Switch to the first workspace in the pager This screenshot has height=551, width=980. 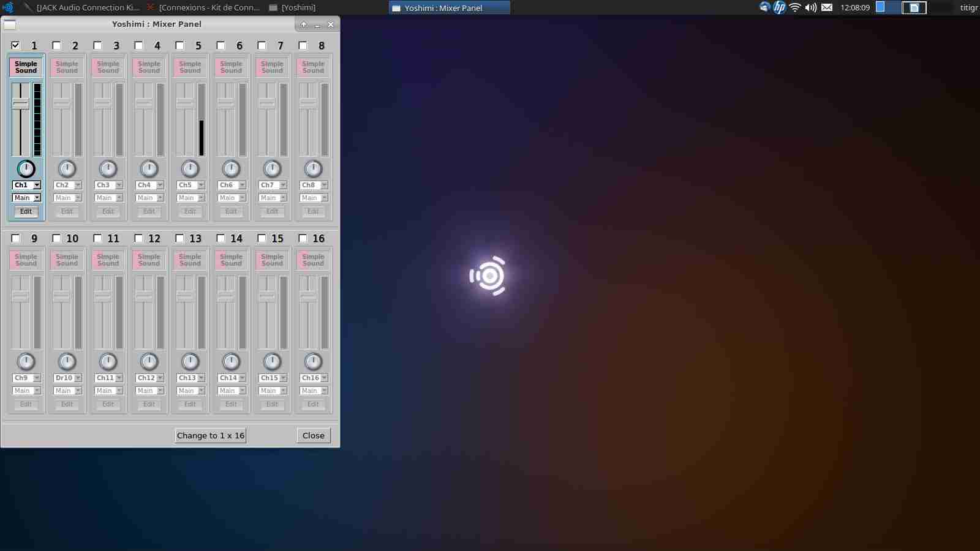[x=889, y=7]
